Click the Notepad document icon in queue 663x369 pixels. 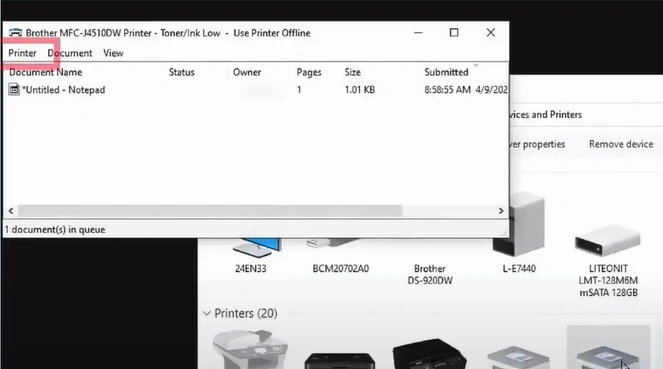point(14,90)
